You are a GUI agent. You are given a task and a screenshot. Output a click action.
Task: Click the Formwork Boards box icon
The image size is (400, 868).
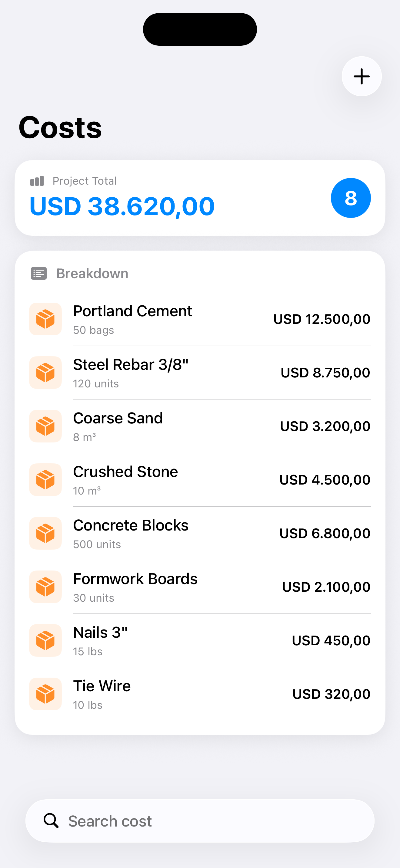click(45, 587)
